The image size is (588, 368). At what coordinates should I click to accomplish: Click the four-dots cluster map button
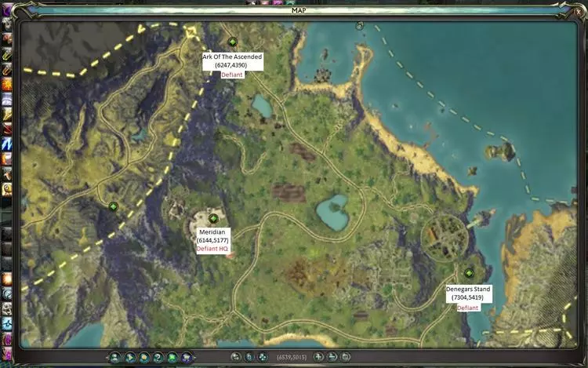[x=263, y=357]
